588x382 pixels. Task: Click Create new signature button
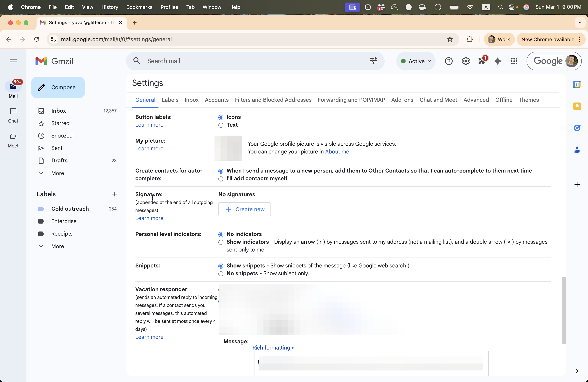[244, 209]
